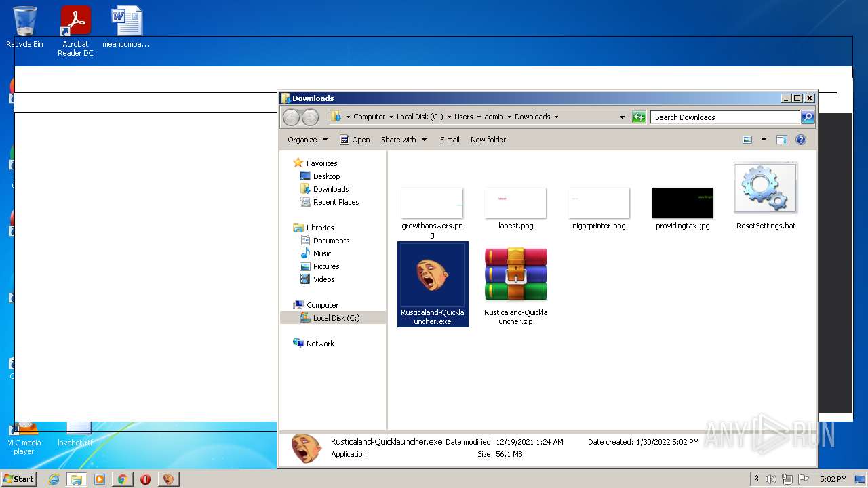Select Documents library in navigation pane

[331, 241]
